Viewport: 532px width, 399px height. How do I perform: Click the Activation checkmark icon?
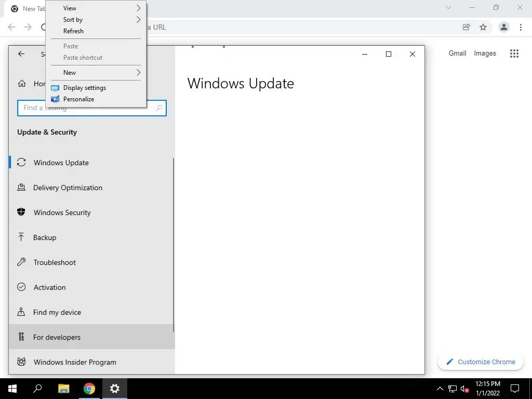click(21, 287)
